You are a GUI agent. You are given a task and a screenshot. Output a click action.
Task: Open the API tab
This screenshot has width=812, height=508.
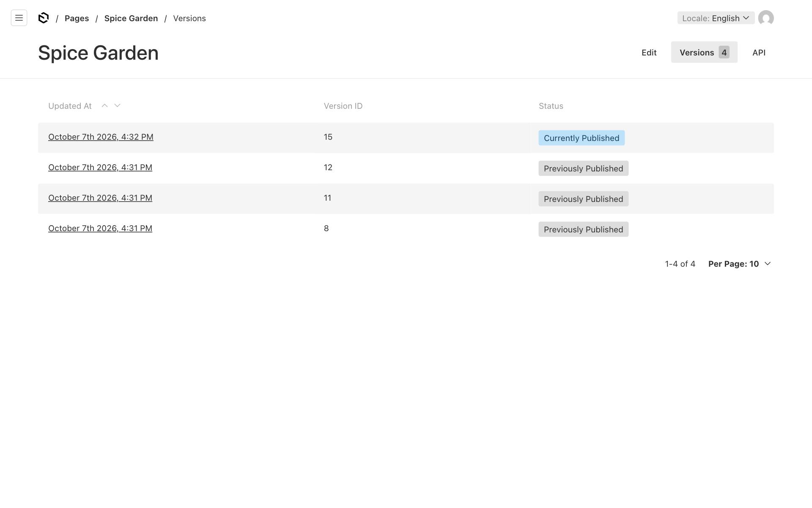tap(759, 52)
